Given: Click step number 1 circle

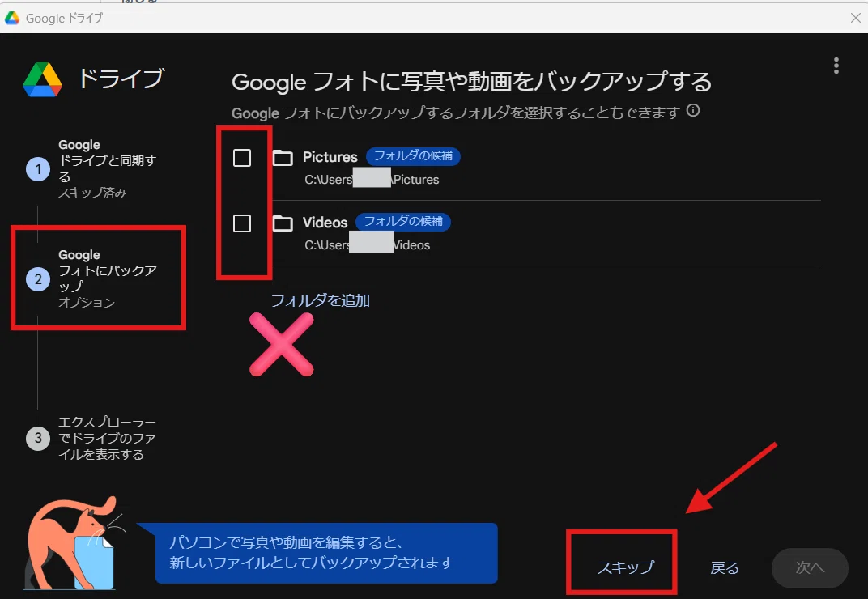Looking at the screenshot, I should click(x=38, y=169).
